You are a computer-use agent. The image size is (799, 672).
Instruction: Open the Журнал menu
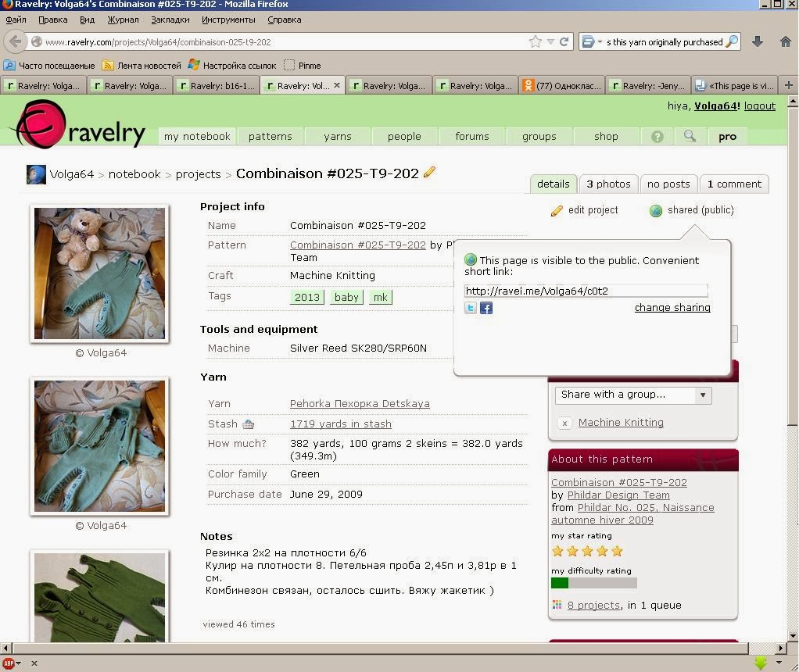(x=123, y=20)
